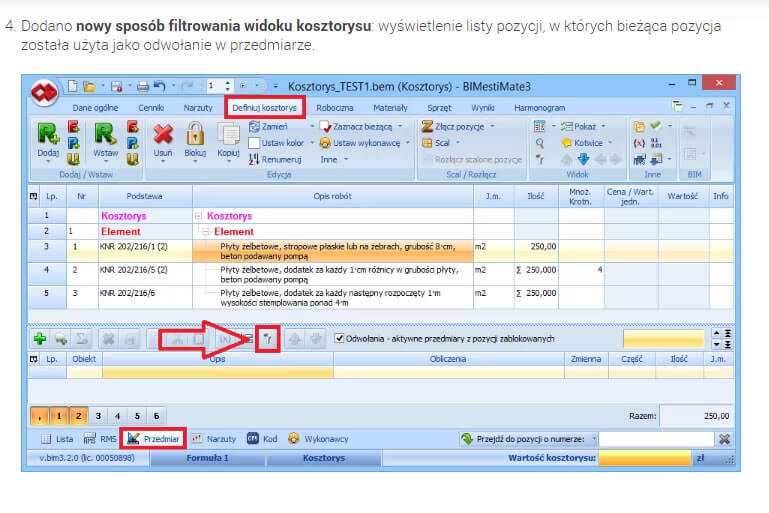
Task: Select the row KNR 202/216/5 (2)
Action: pos(381,274)
